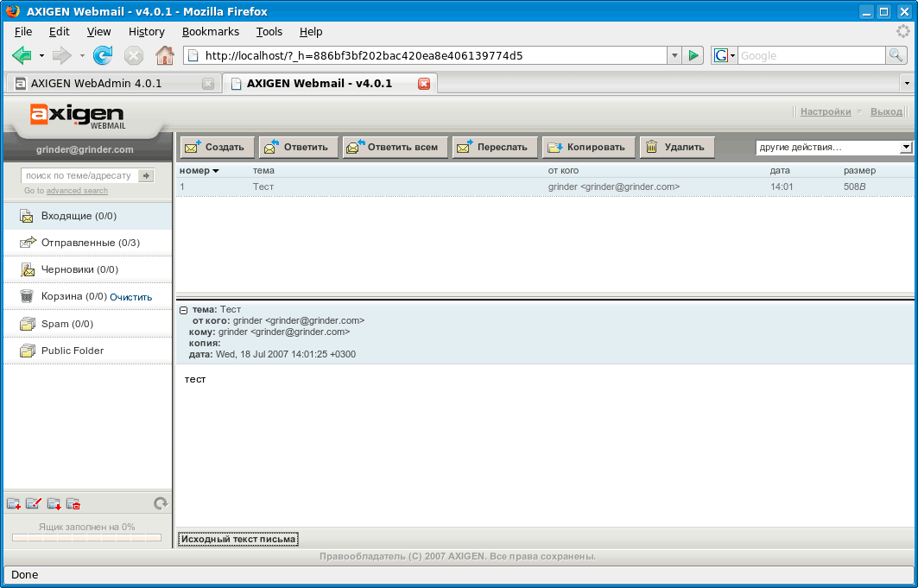
Task: Open the back history dropdown arrow
Action: click(x=41, y=55)
